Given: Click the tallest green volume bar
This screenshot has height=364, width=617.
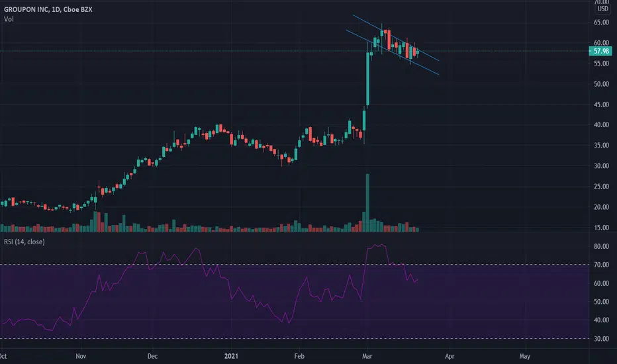Looking at the screenshot, I should point(367,203).
